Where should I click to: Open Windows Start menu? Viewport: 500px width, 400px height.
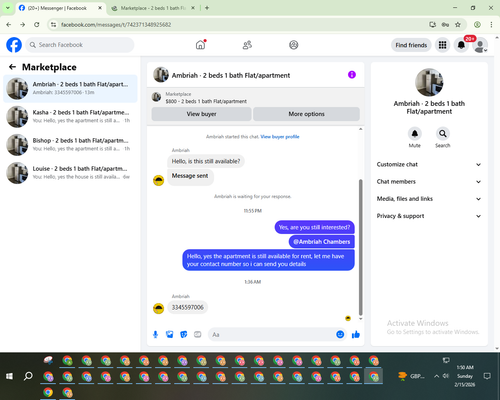[x=9, y=376]
